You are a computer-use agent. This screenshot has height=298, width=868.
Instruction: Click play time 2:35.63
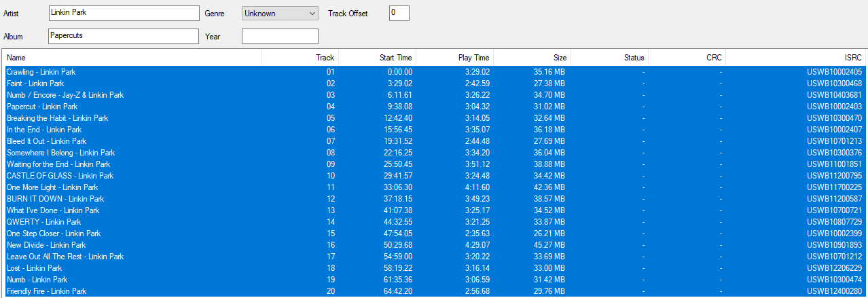[x=477, y=234]
